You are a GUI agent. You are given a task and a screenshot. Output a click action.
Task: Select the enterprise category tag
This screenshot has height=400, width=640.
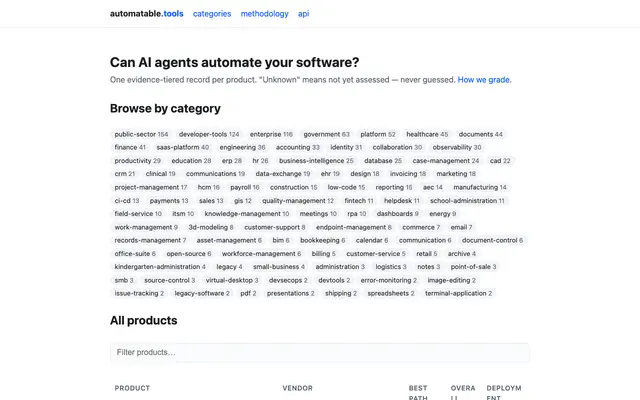[x=271, y=134]
